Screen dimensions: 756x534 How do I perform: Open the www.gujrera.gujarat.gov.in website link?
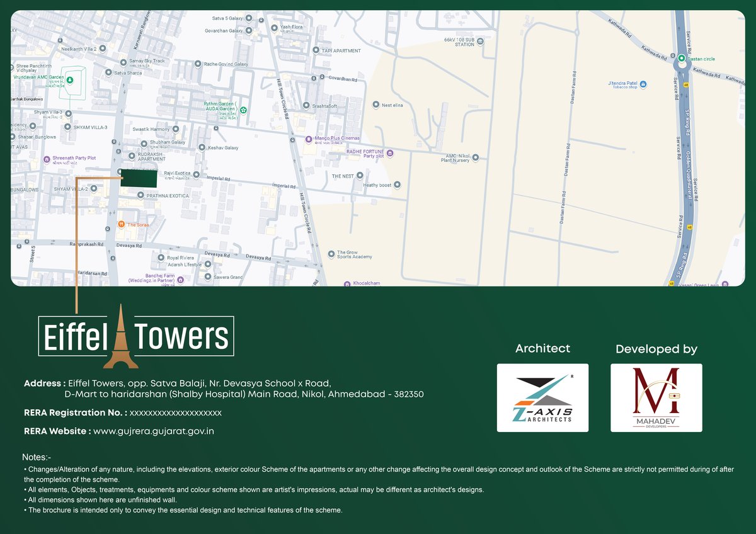pyautogui.click(x=154, y=431)
